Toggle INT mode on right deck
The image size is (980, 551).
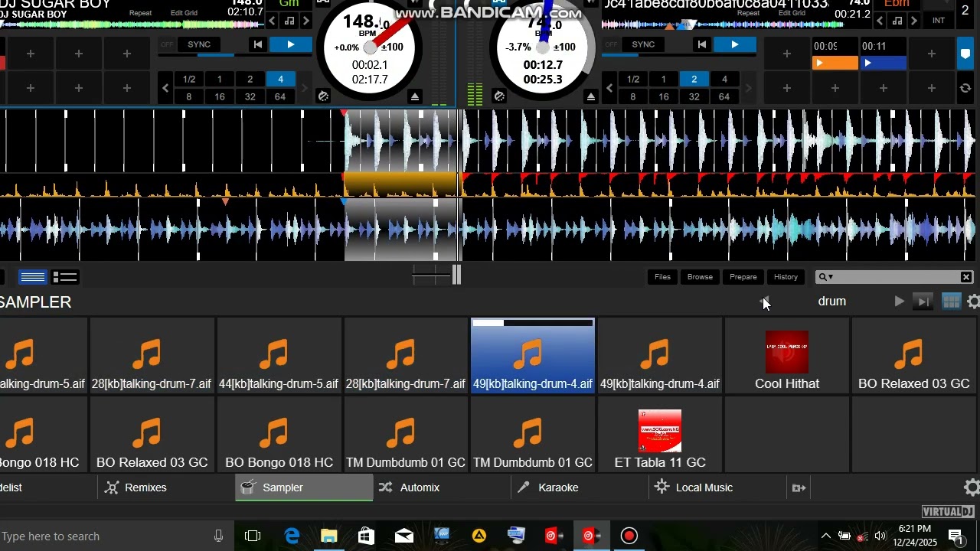(x=939, y=21)
